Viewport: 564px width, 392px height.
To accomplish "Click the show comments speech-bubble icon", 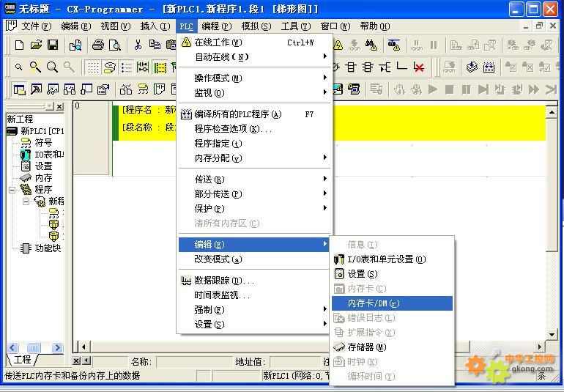I will coord(110,67).
